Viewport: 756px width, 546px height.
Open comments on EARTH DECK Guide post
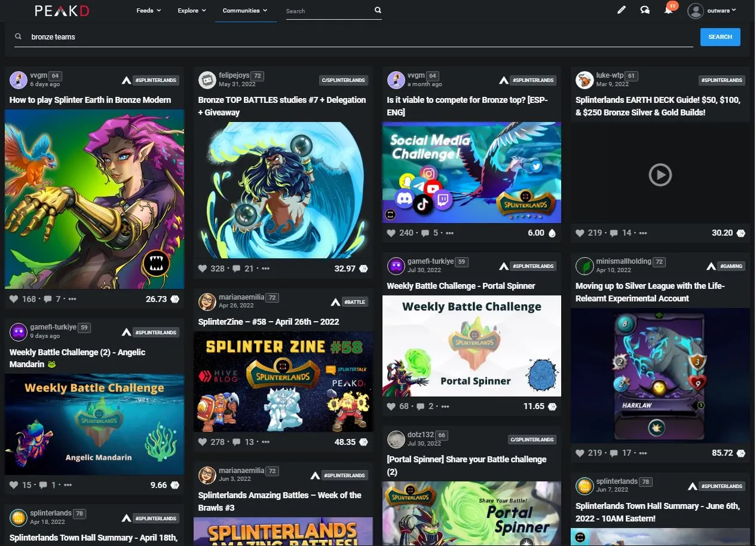(x=614, y=233)
